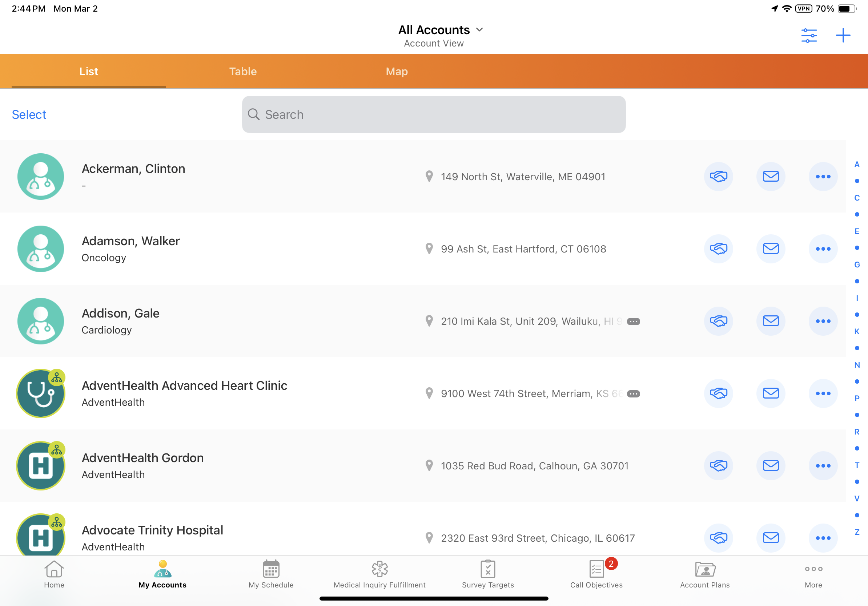The width and height of the screenshot is (868, 606).
Task: Open the More tab menu
Action: click(813, 574)
